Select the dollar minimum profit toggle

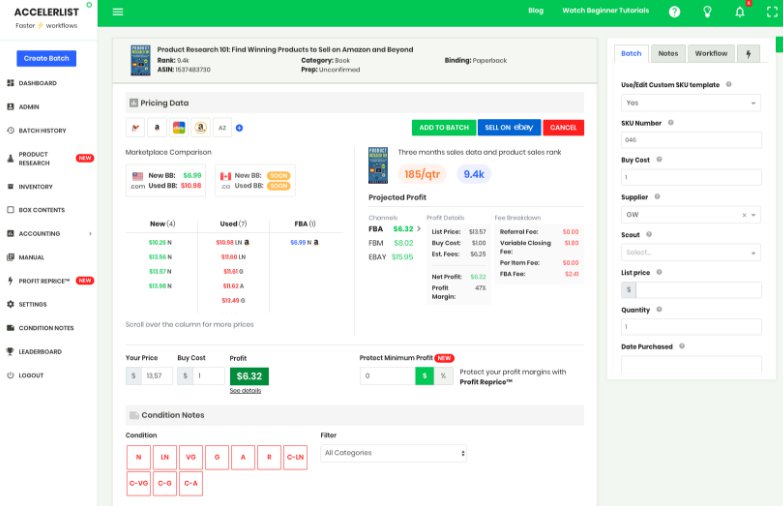click(424, 376)
